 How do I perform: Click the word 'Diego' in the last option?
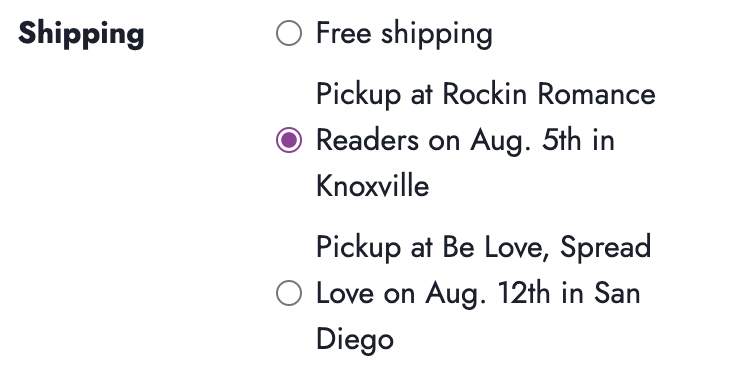point(355,340)
